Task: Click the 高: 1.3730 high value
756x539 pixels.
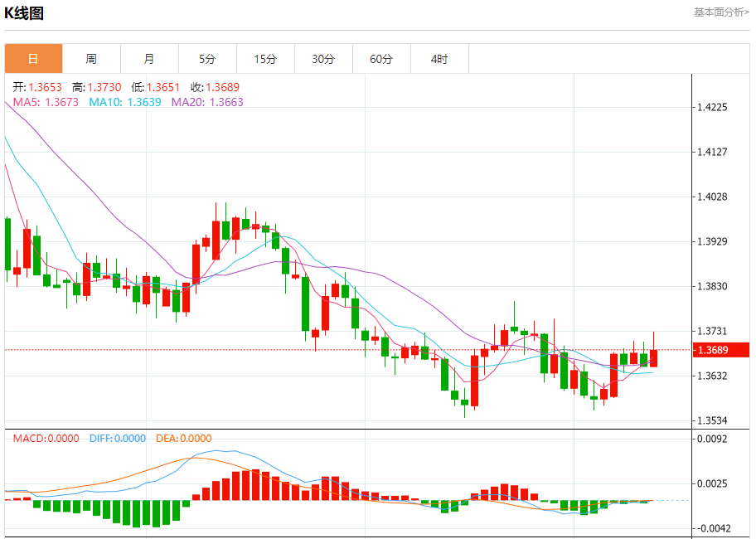Action: (96, 87)
